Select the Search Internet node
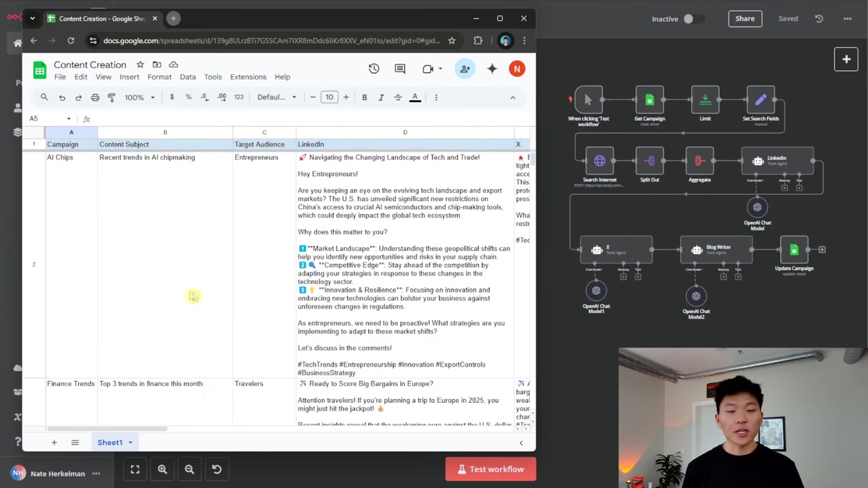The image size is (868, 488). pos(600,161)
